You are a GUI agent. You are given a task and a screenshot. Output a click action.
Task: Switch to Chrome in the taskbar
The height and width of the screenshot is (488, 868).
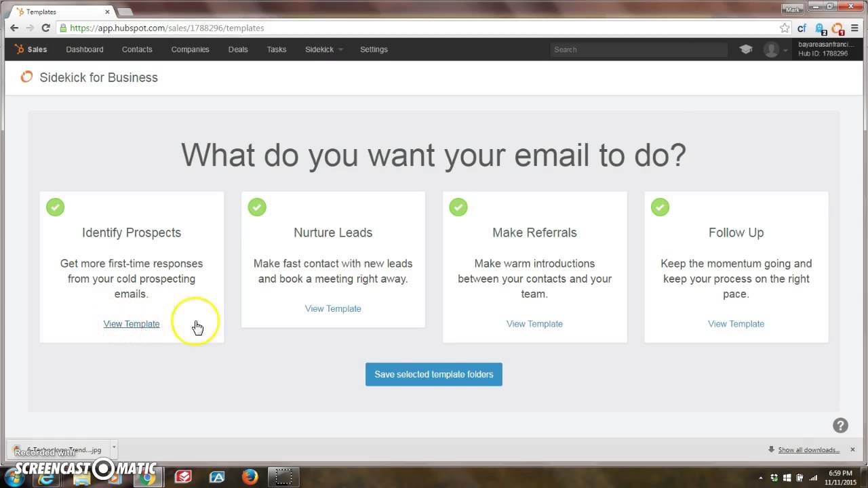tap(147, 477)
